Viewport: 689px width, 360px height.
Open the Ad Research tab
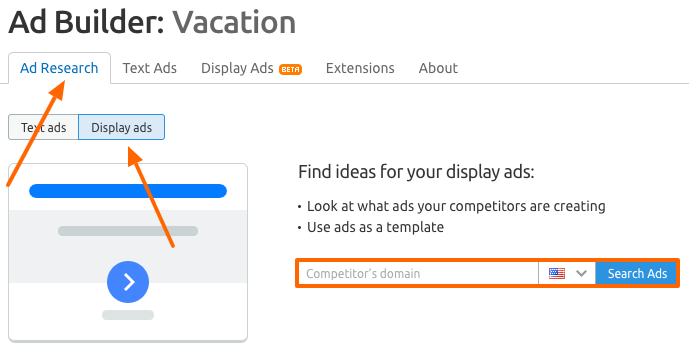tap(59, 68)
